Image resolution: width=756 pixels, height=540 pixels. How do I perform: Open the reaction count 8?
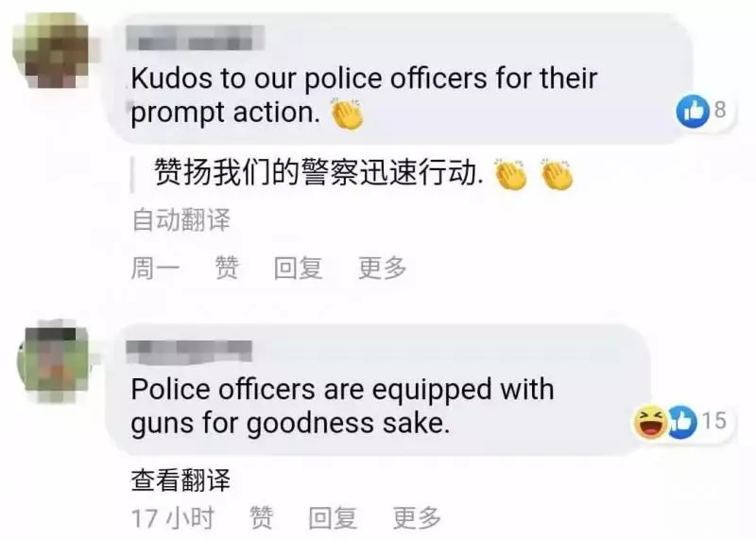[720, 110]
